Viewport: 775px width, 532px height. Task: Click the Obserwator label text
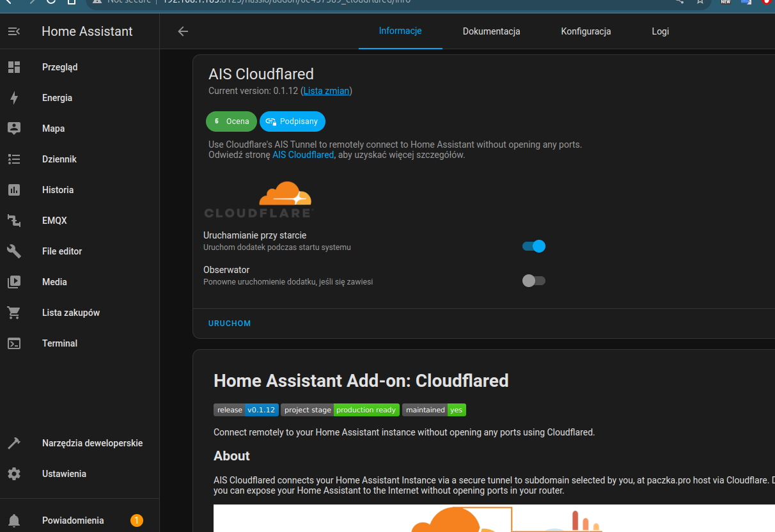[x=226, y=270]
